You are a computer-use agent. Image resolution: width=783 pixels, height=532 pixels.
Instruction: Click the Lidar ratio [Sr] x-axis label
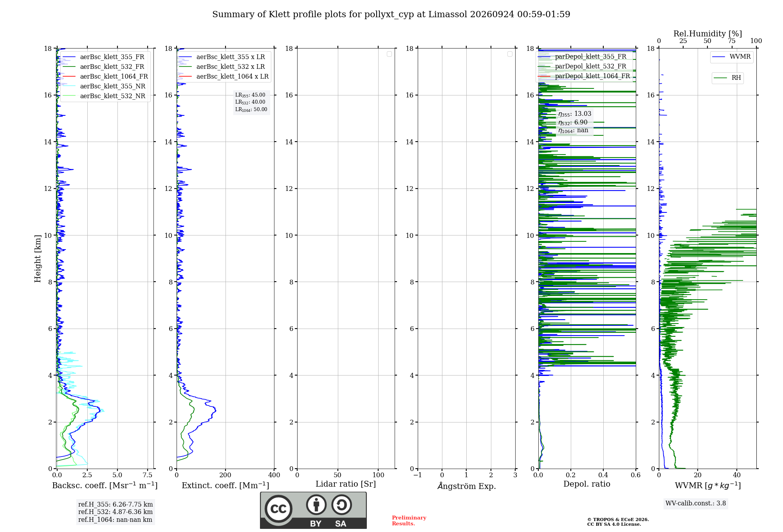346,484
